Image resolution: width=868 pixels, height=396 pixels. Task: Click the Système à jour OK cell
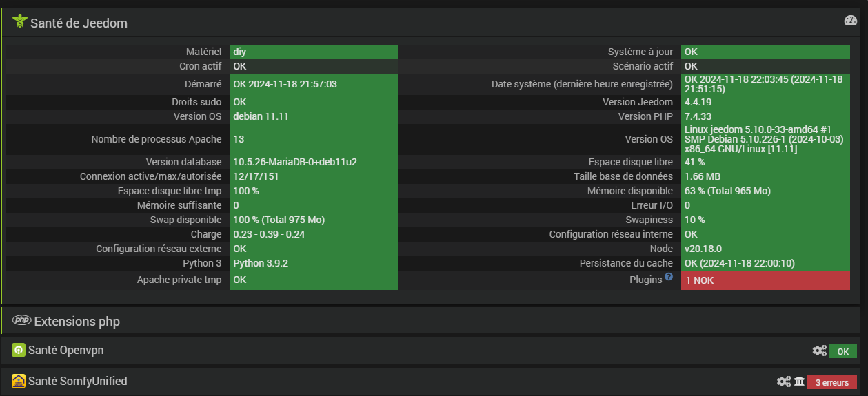click(765, 52)
